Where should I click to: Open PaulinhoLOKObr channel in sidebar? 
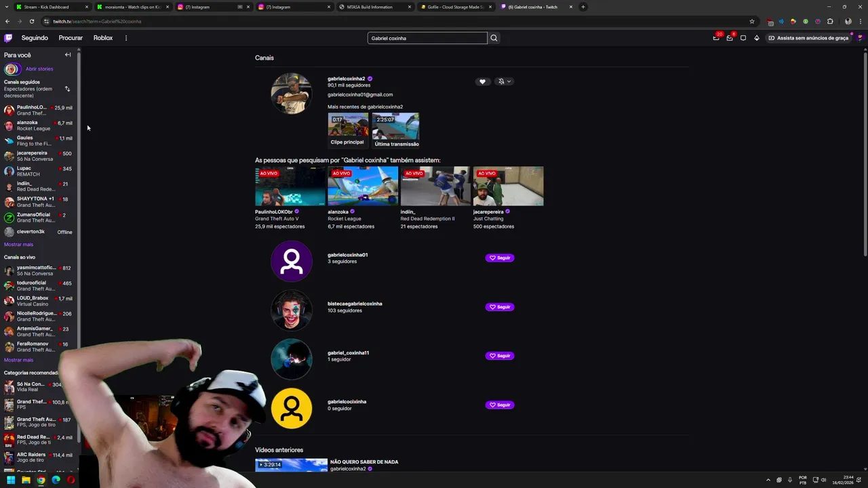point(39,110)
